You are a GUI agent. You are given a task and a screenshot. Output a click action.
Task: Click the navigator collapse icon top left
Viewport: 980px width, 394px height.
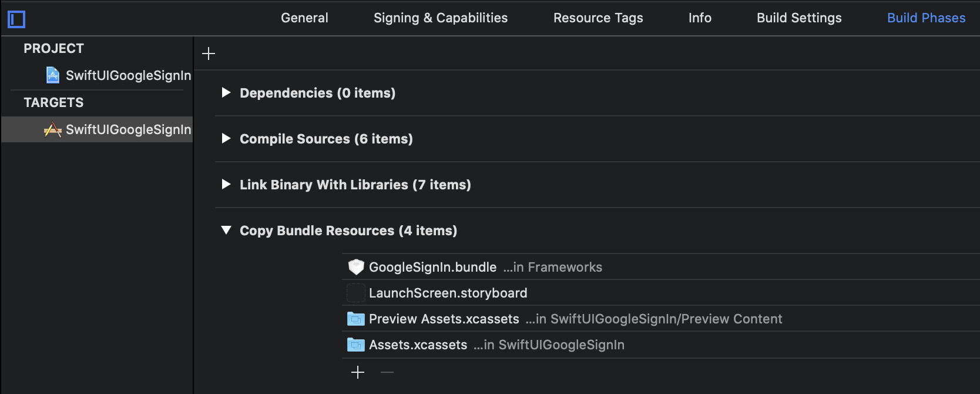coord(16,19)
